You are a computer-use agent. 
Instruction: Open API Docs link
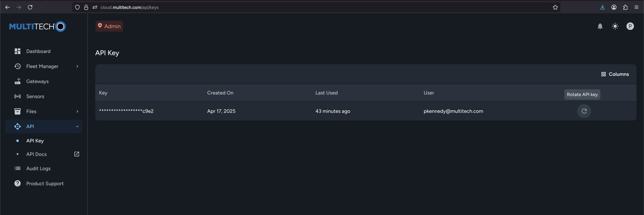tap(36, 154)
